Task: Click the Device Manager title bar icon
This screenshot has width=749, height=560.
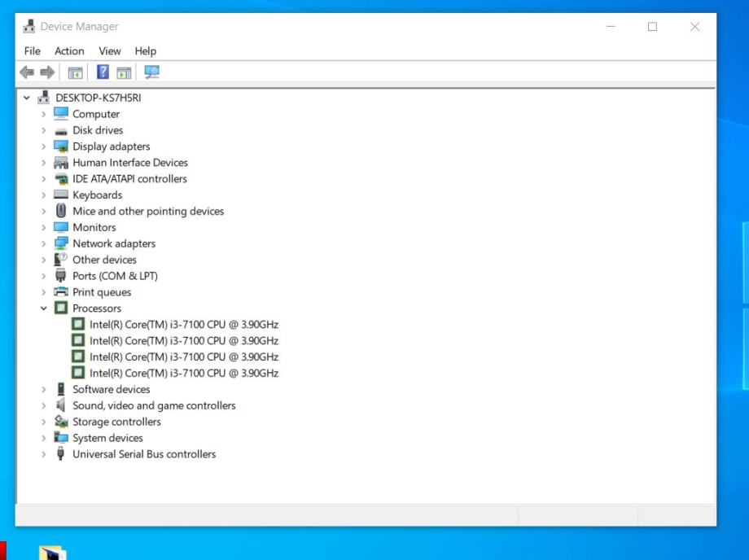Action: coord(28,26)
